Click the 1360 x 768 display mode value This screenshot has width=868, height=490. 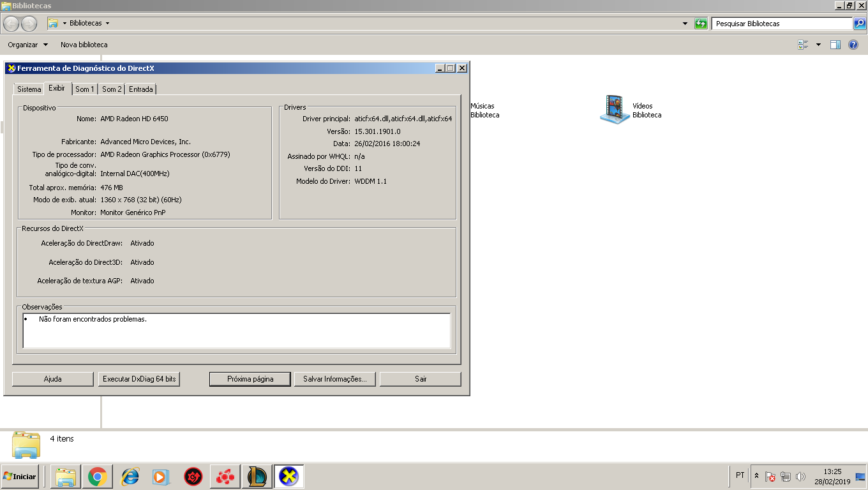tap(141, 200)
